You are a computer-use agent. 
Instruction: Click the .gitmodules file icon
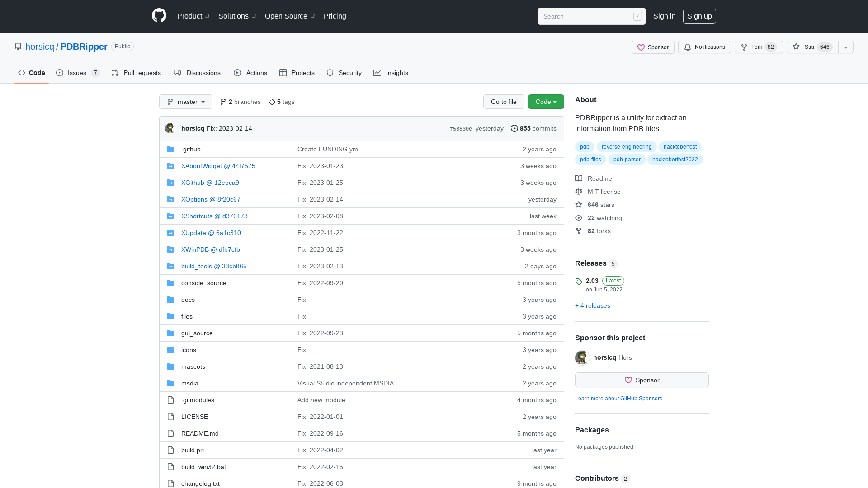pyautogui.click(x=170, y=400)
